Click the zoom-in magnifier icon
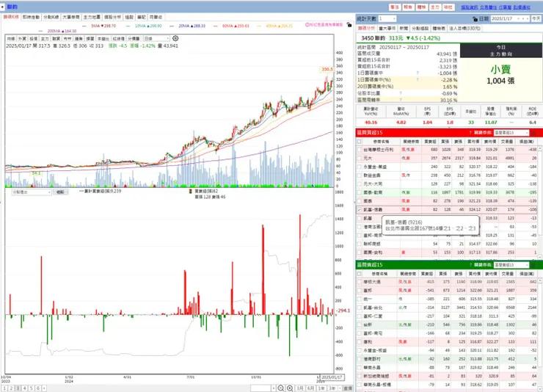This screenshot has width=543, height=392. point(290,388)
